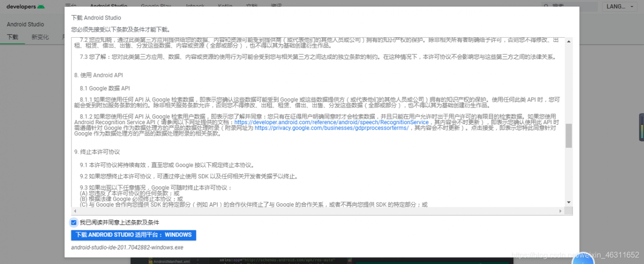Viewport: 644px width, 264px height.
Task: Click the left arrow of the horizontal scrollbar
Action: point(75,211)
